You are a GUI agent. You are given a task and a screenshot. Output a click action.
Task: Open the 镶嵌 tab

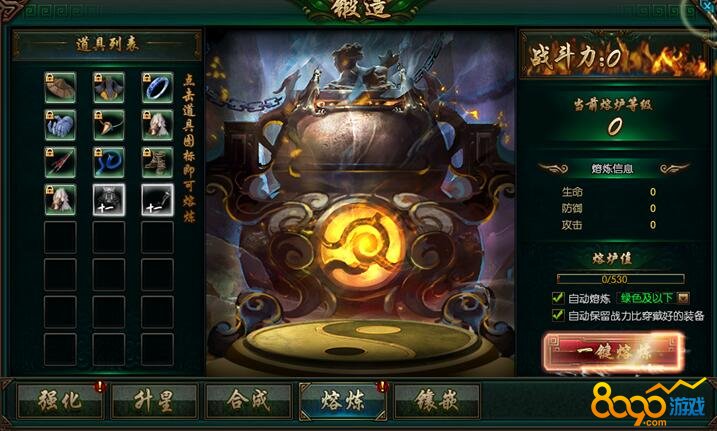437,401
